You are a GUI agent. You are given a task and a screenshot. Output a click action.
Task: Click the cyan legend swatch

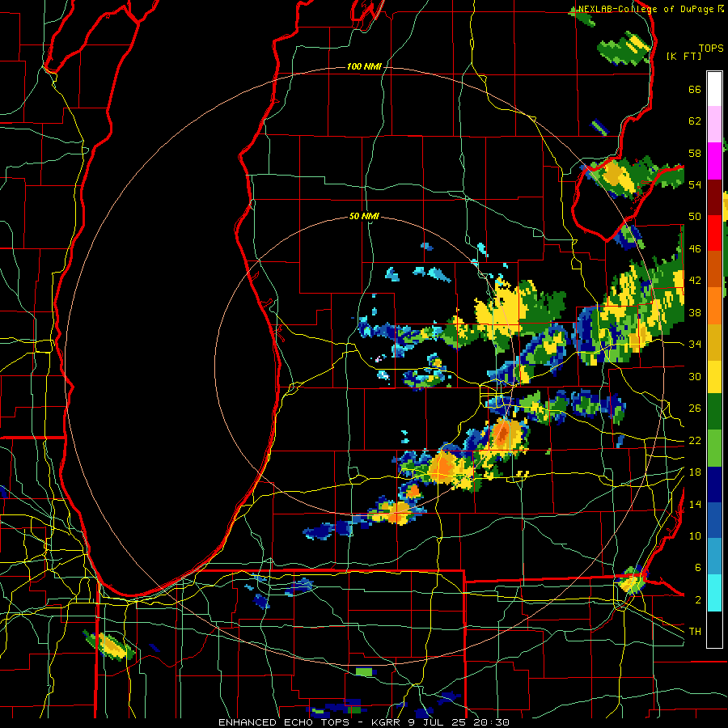click(x=714, y=593)
